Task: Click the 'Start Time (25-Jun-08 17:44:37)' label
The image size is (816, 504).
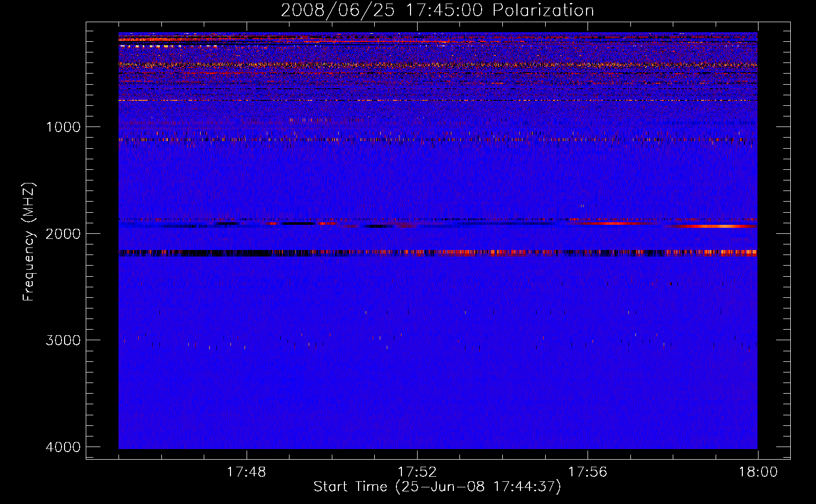Action: 437,487
